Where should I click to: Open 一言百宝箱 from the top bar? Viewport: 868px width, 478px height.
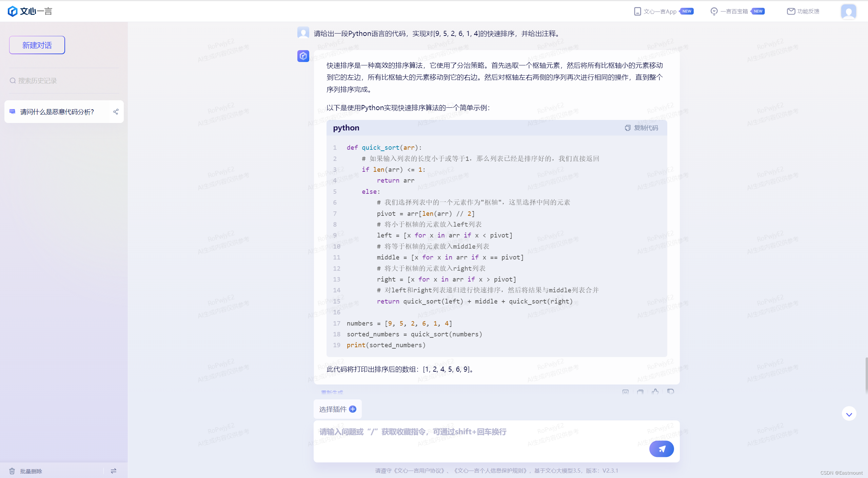point(734,11)
